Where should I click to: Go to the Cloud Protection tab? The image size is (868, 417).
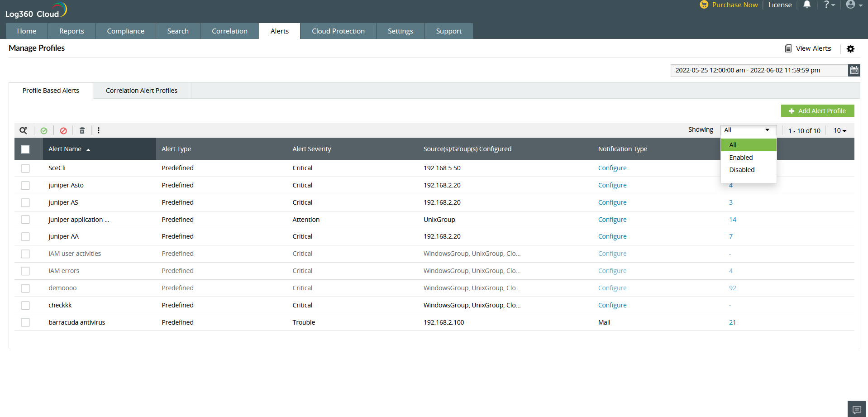coord(338,31)
